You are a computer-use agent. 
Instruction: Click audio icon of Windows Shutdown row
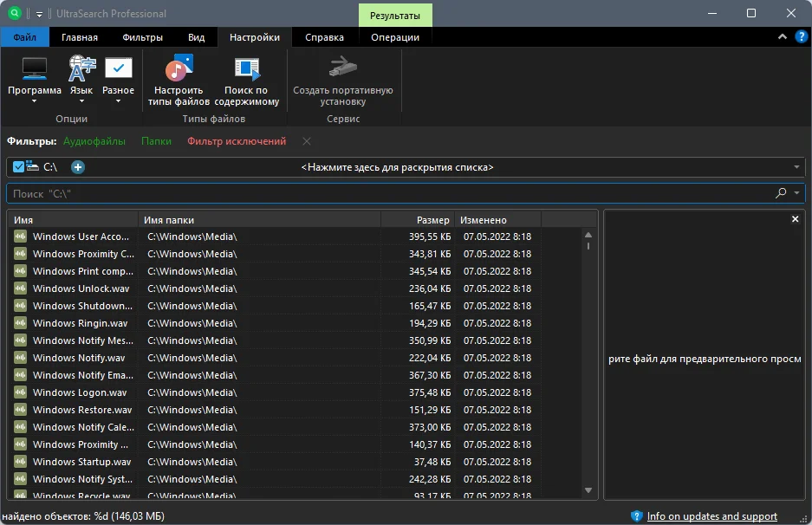20,306
